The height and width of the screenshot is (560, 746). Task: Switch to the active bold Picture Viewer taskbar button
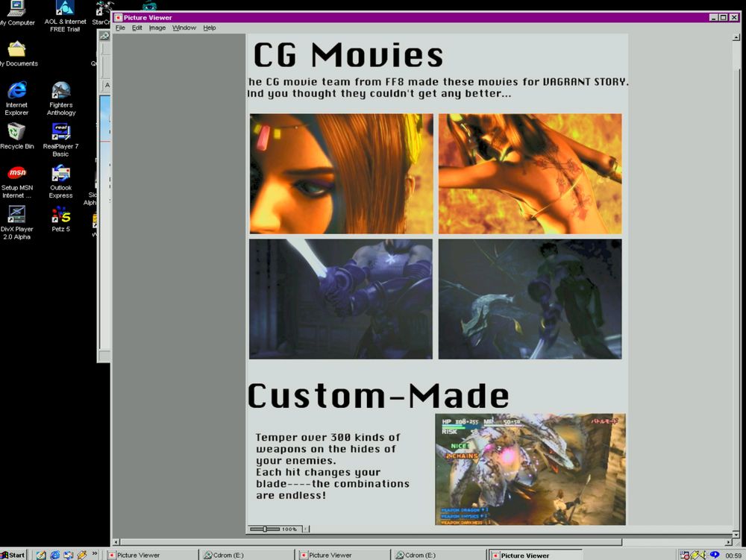coord(536,556)
